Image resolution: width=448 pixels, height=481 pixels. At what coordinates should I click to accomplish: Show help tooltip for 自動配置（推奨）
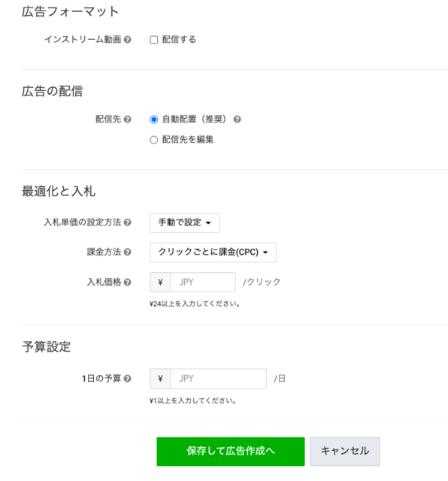(x=237, y=119)
